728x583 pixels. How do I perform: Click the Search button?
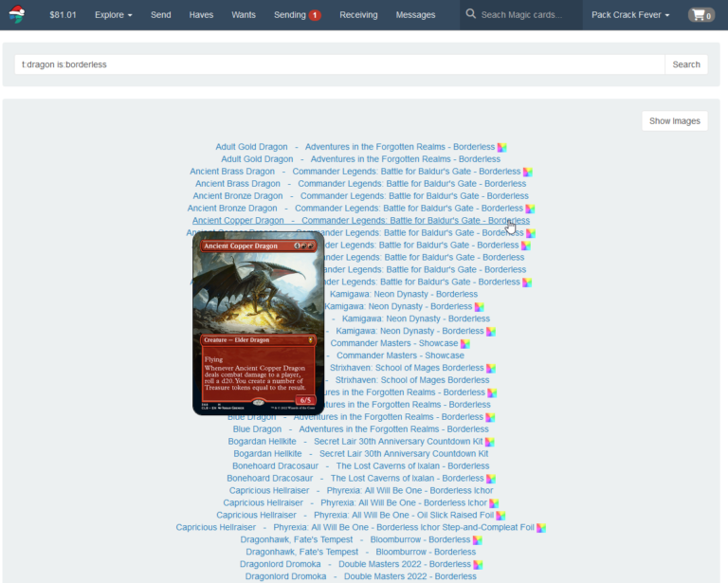686,64
